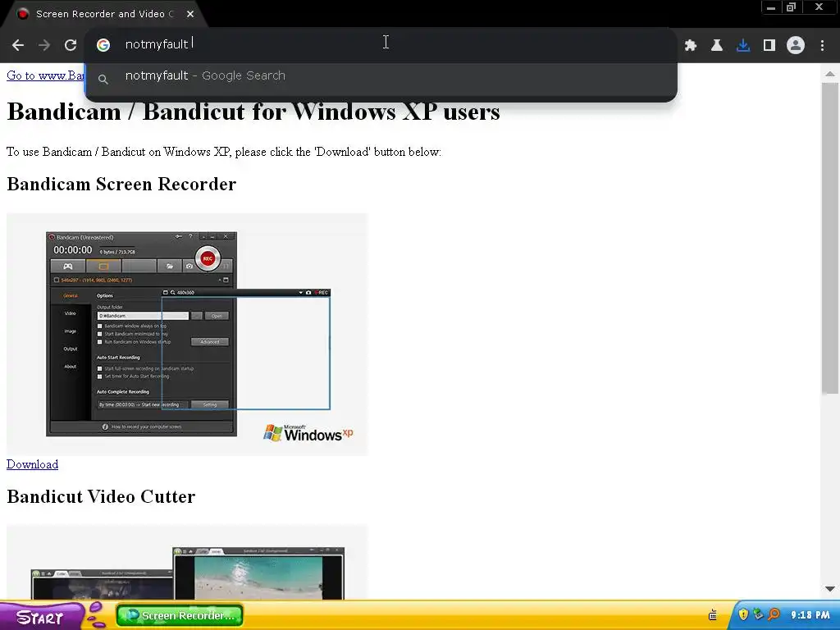
Task: Open the yellow security shield tray icon
Action: click(743, 614)
